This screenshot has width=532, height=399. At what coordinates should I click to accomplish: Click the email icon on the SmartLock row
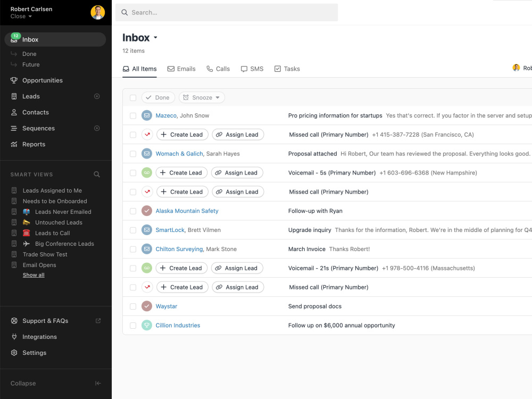[x=147, y=230]
